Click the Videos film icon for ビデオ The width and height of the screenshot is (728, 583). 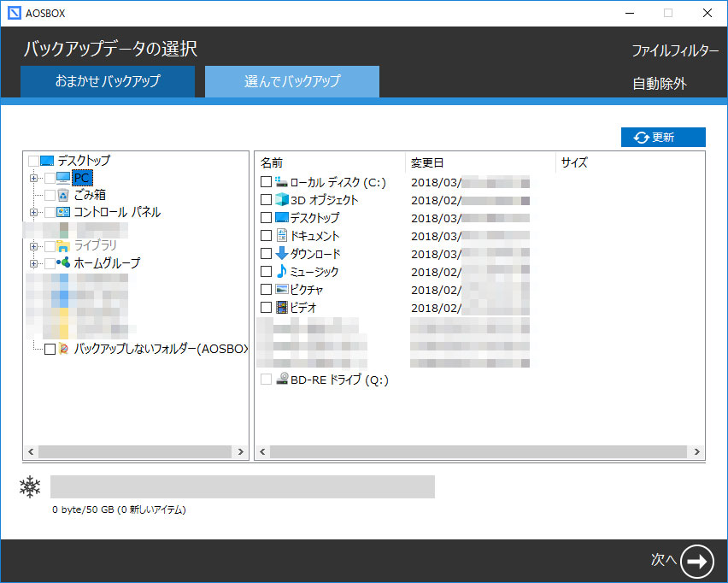[x=281, y=307]
